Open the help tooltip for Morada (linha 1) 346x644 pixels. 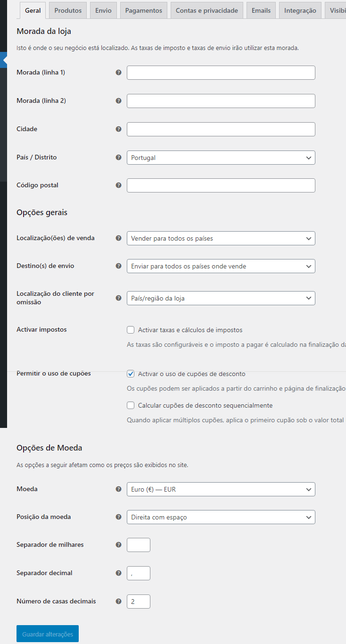click(x=118, y=72)
